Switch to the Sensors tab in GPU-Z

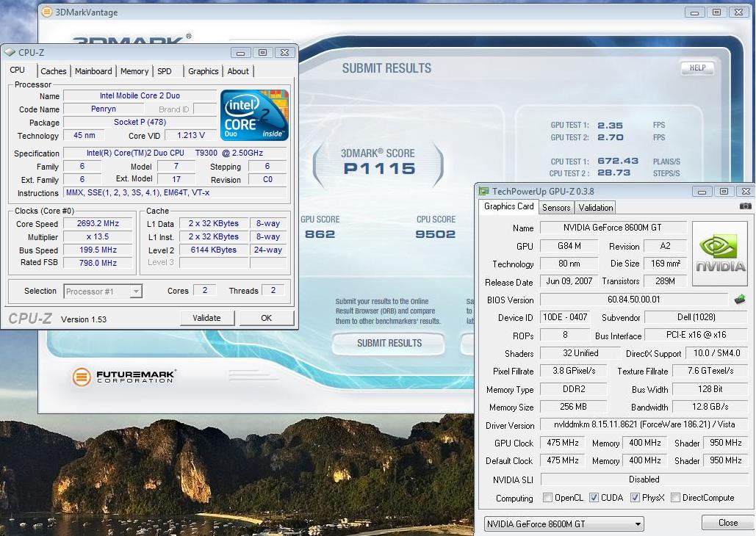click(556, 208)
